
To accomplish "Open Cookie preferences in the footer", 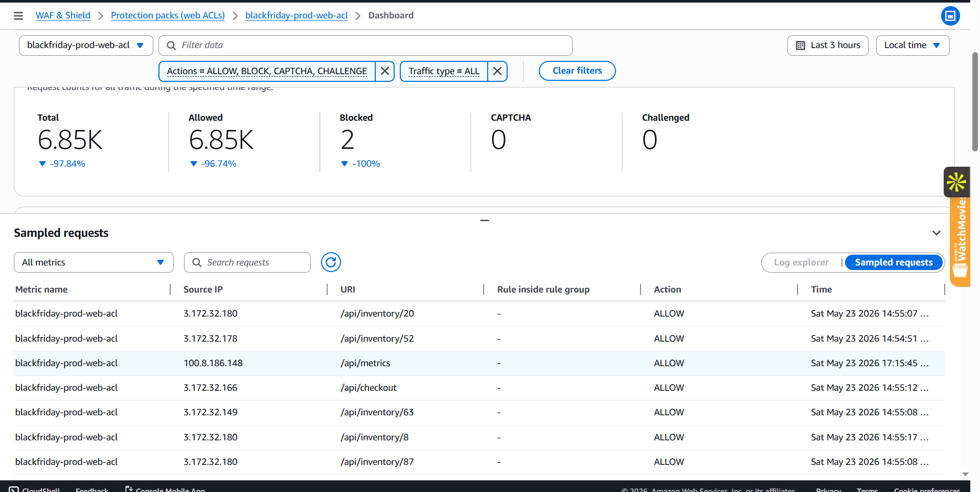I will coord(927,489).
